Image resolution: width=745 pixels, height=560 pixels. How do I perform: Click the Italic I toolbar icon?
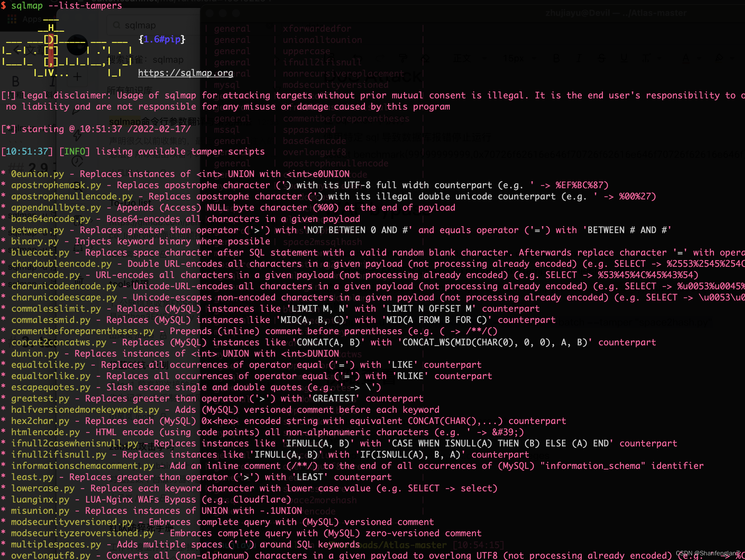(579, 58)
